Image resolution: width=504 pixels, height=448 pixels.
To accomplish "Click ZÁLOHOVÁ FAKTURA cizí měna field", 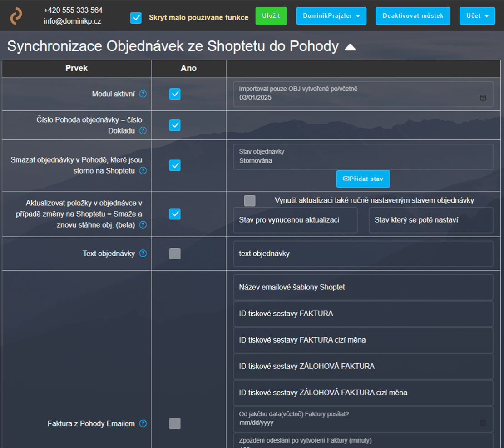I will [x=363, y=393].
